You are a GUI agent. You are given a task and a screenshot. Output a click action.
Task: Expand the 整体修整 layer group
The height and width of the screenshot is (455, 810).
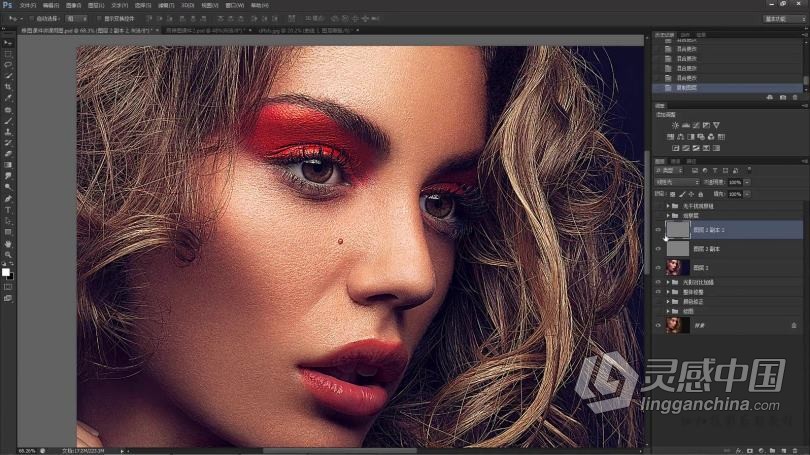click(x=668, y=292)
